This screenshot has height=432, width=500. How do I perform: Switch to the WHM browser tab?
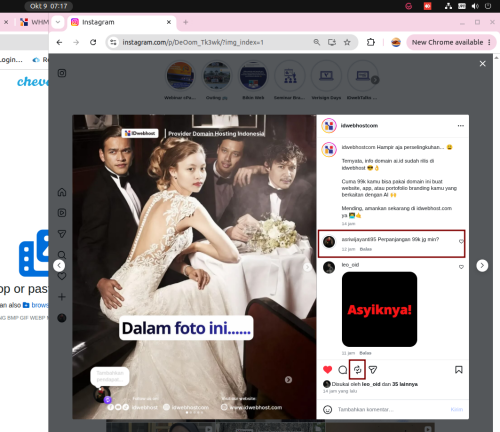pos(34,22)
